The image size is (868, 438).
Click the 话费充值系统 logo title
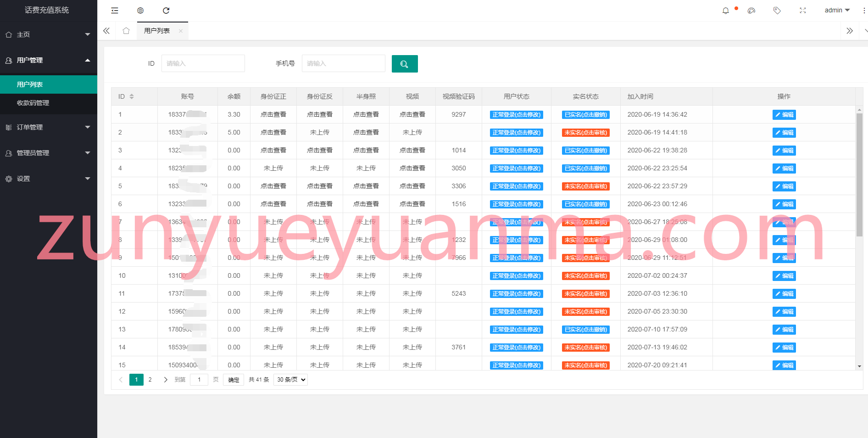click(x=47, y=10)
